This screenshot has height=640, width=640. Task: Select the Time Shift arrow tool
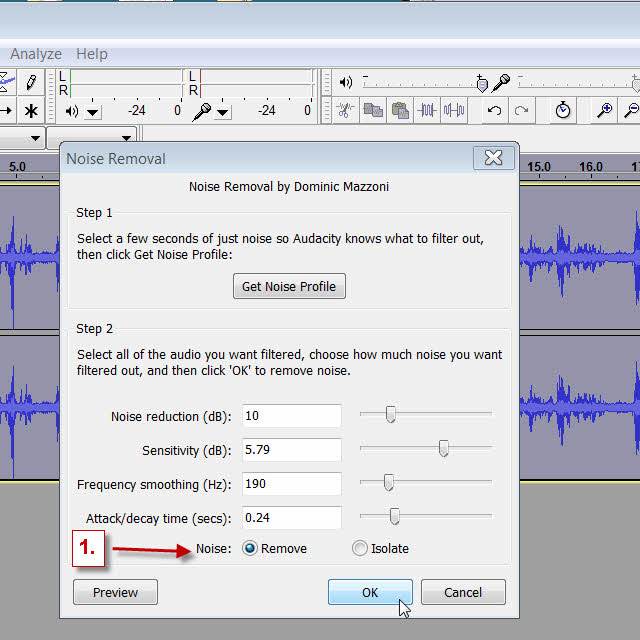pos(6,111)
